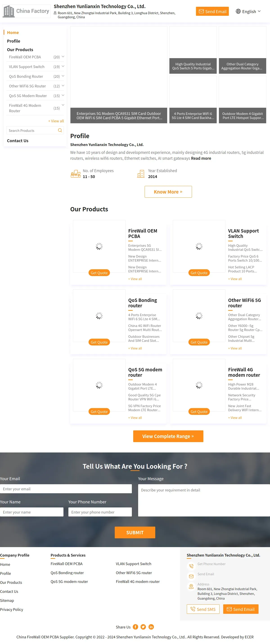Click the footer address pin icon

coord(191,586)
